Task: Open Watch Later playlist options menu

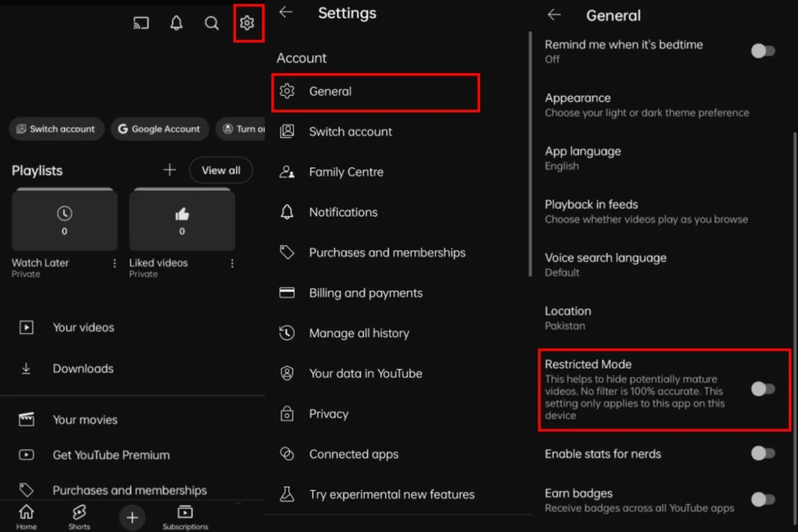Action: (x=115, y=263)
